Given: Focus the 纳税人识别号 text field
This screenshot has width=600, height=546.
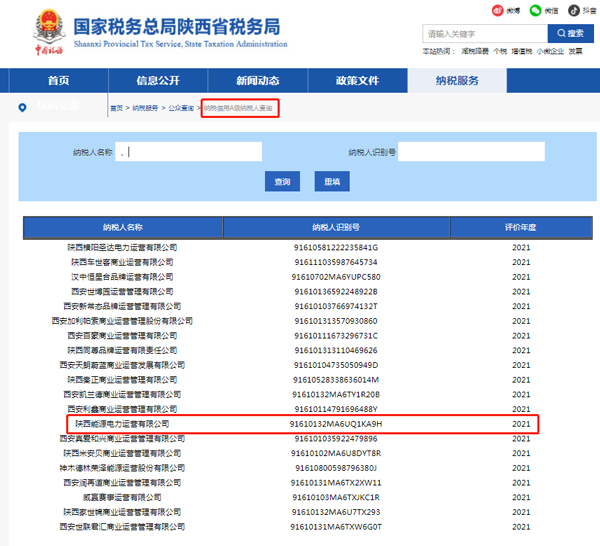Looking at the screenshot, I should click(x=471, y=152).
